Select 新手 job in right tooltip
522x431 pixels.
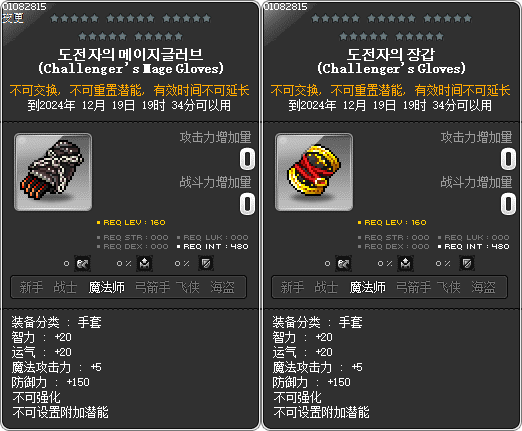(292, 287)
